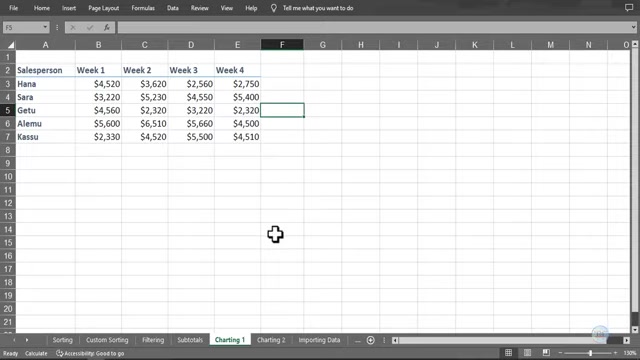Screen dimensions: 640x360
Task: Click the New Sheet plus icon
Action: tap(371, 340)
